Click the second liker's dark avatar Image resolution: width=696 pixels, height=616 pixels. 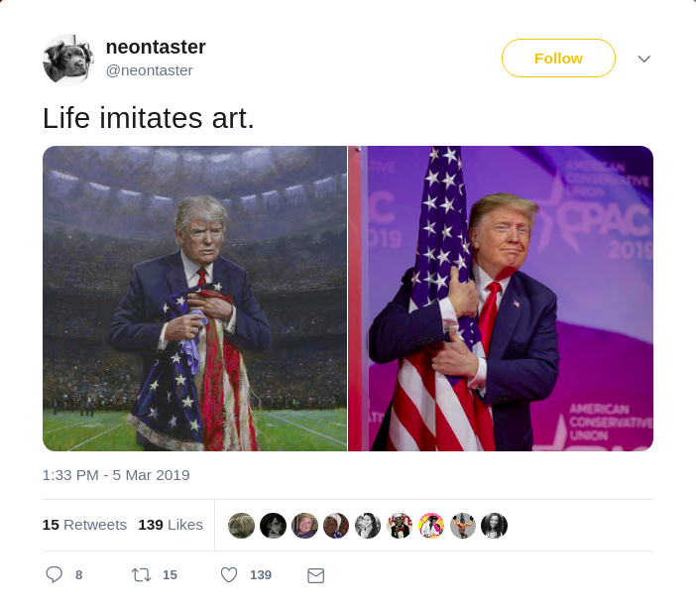273,526
